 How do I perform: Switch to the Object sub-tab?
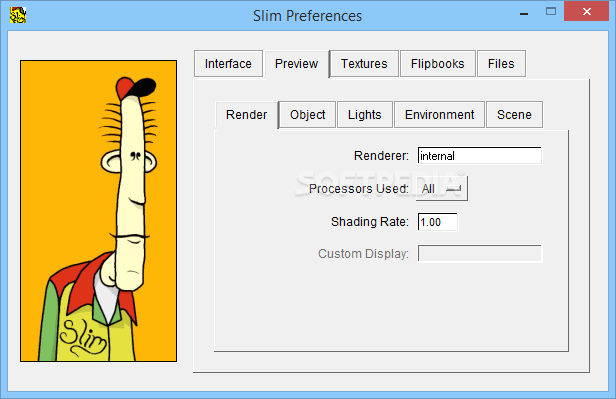[308, 115]
